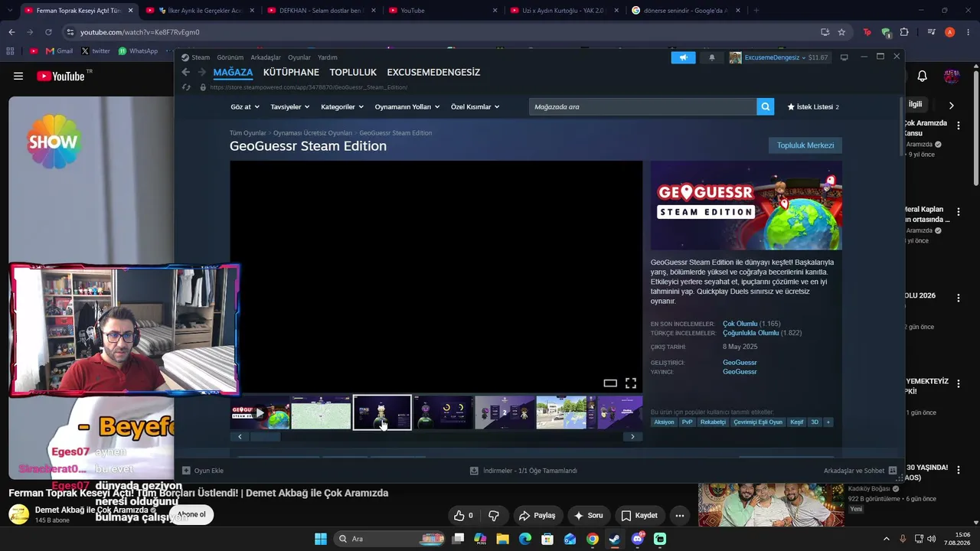Click Oyun Ekle in Steam footer
The width and height of the screenshot is (980, 551).
pyautogui.click(x=203, y=471)
